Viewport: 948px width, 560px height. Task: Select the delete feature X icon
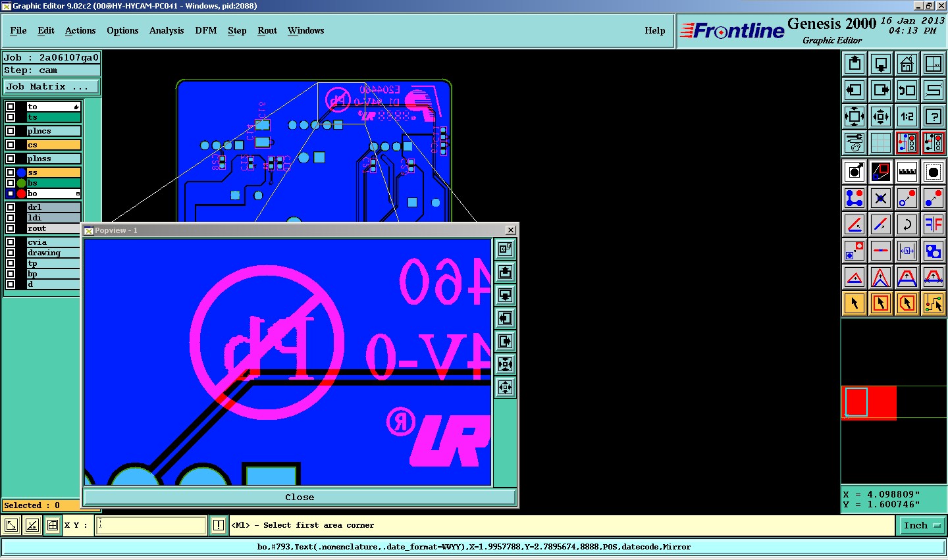(x=881, y=197)
